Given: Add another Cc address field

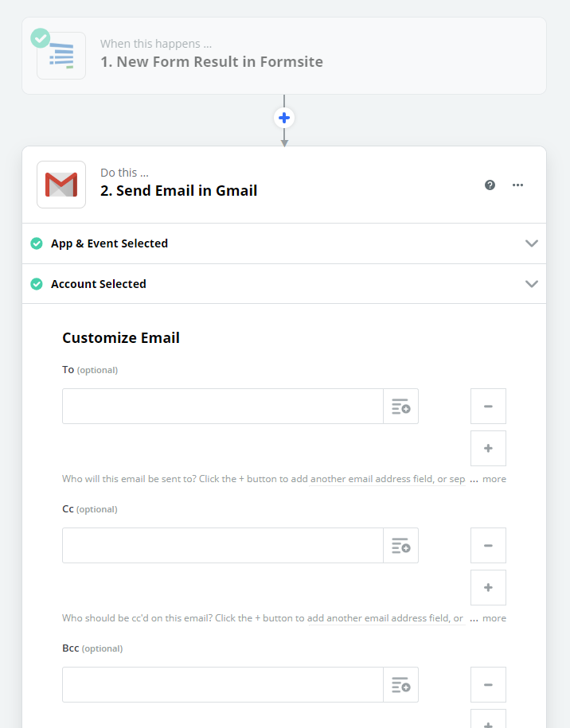Looking at the screenshot, I should pos(488,588).
